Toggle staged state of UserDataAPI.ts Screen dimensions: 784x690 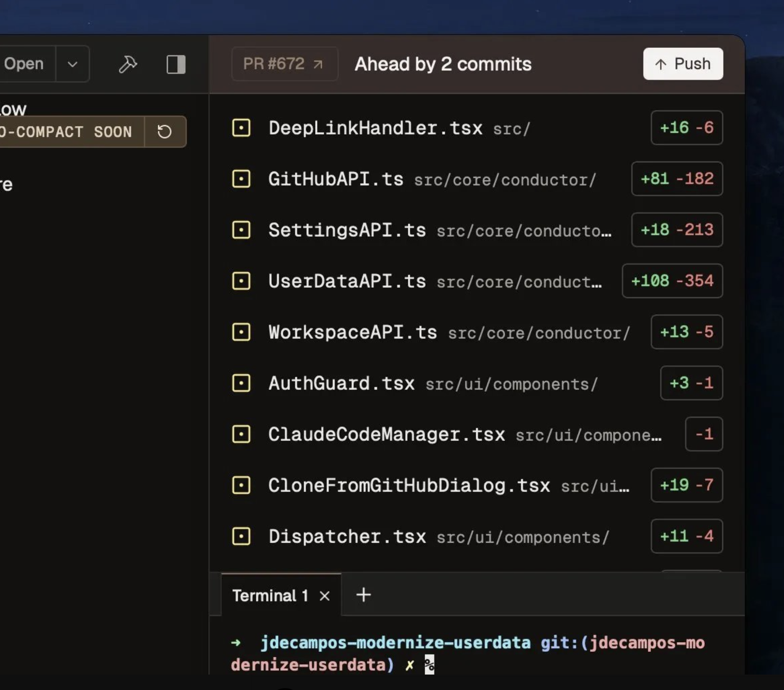point(241,281)
